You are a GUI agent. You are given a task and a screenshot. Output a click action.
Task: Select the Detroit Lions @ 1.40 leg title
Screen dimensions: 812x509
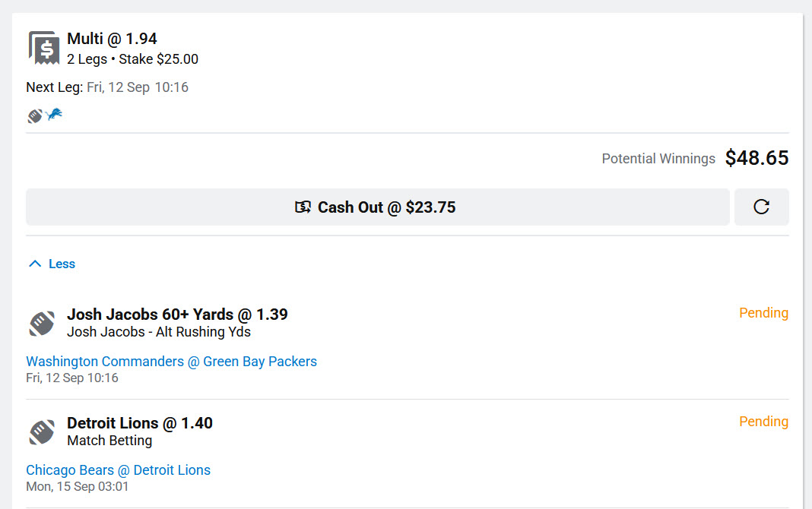(x=140, y=423)
